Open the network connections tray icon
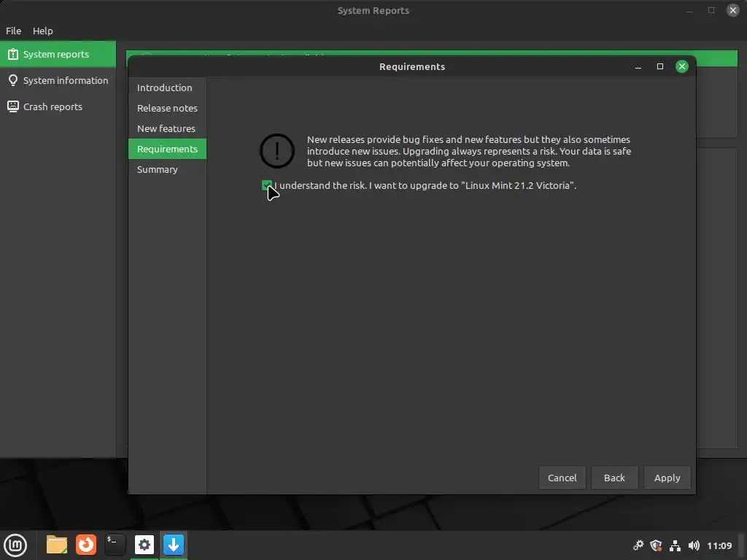 pos(675,545)
